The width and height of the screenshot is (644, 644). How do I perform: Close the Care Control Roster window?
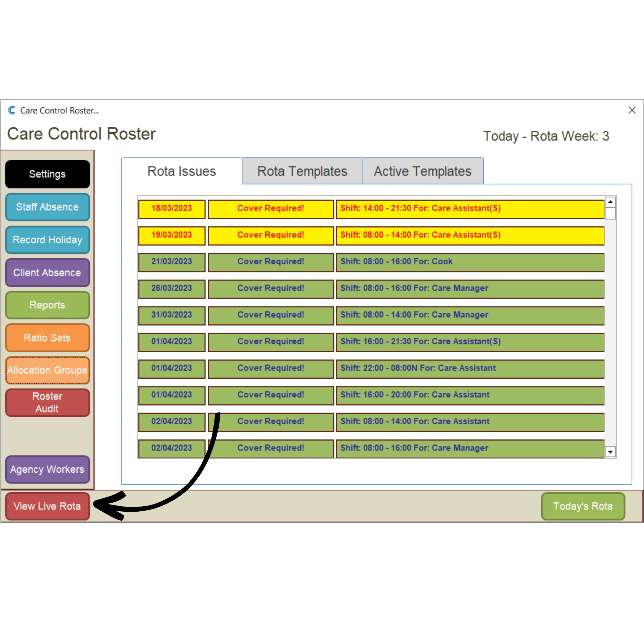click(x=632, y=110)
